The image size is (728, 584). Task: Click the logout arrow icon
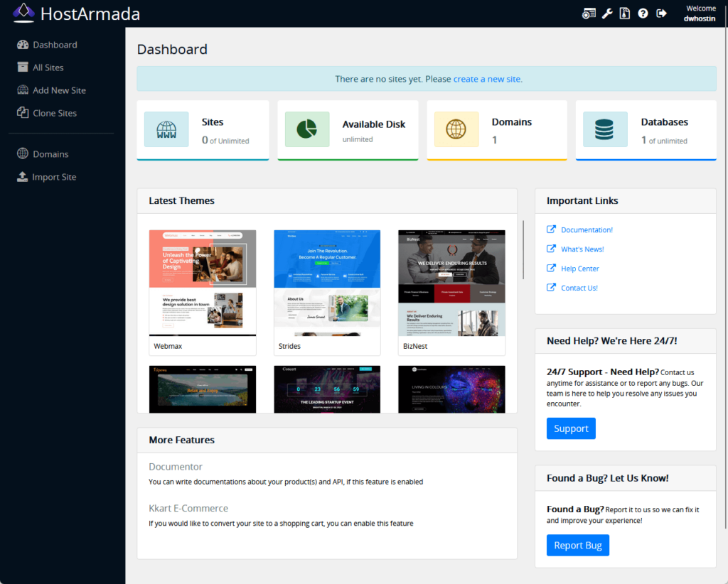pos(662,13)
